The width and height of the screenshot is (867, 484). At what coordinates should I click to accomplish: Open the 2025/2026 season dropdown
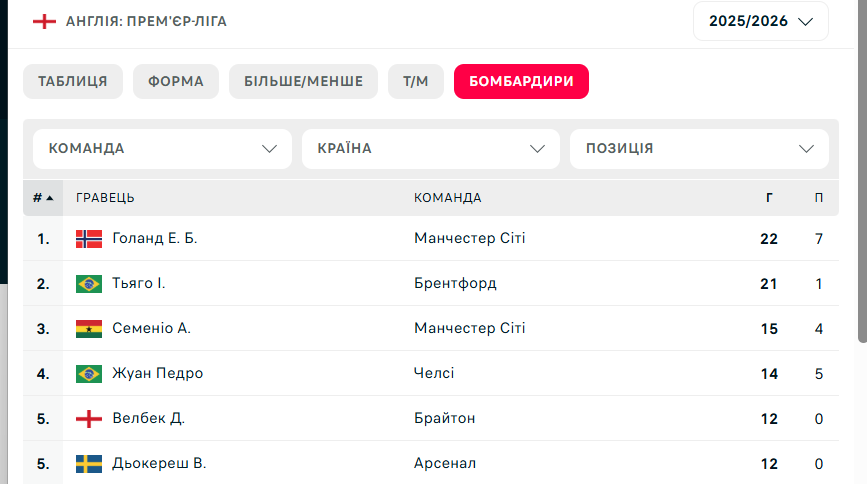click(761, 21)
